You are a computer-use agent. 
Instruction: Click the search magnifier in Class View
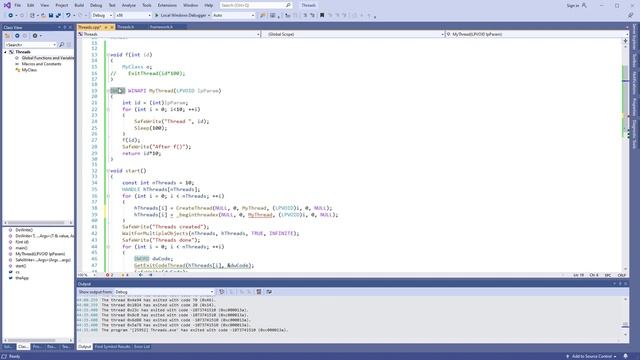62,44
